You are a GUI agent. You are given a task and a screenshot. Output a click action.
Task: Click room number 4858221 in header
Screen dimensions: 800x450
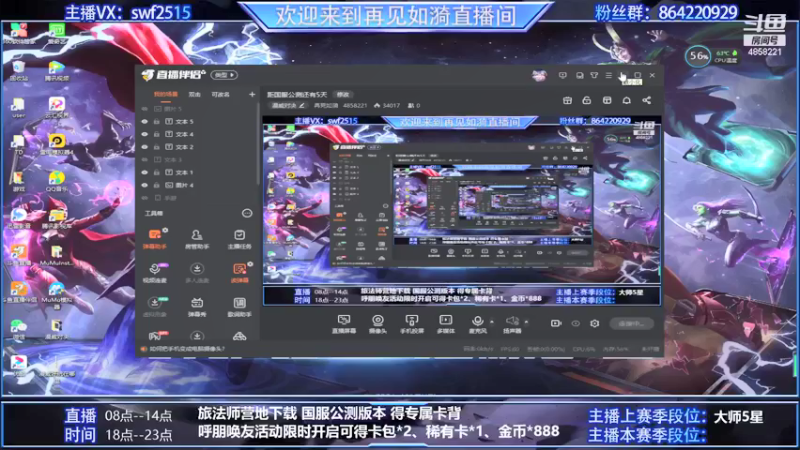pyautogui.click(x=355, y=106)
